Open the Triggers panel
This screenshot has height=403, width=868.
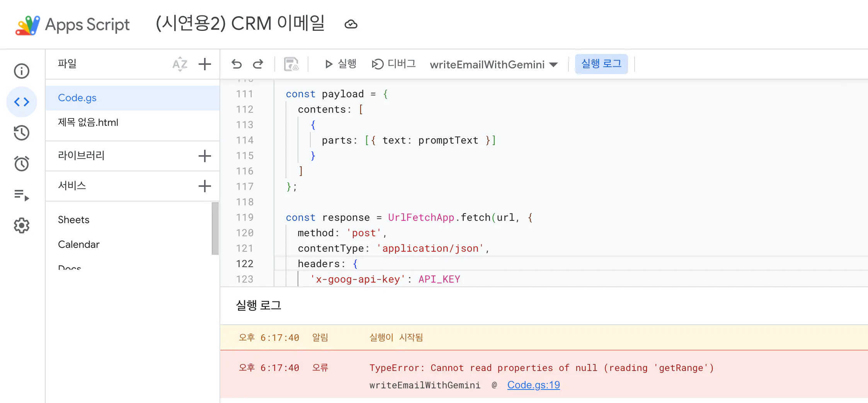click(x=21, y=164)
